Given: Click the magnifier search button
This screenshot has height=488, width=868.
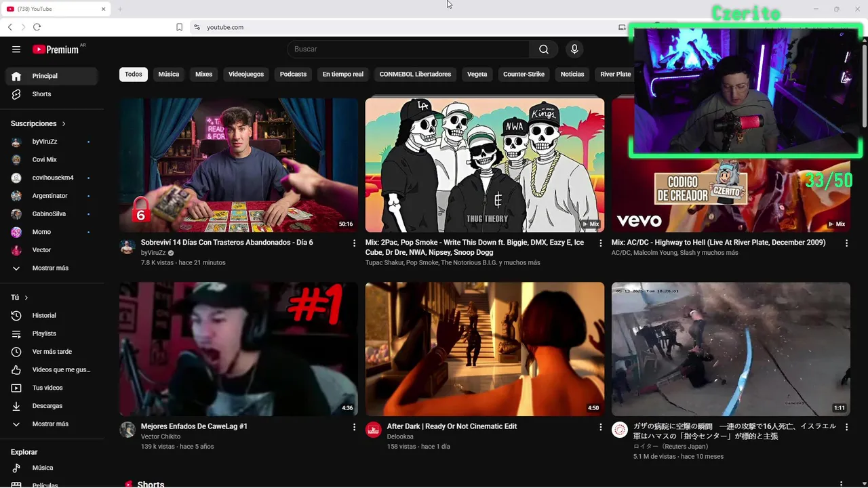Looking at the screenshot, I should [x=544, y=49].
